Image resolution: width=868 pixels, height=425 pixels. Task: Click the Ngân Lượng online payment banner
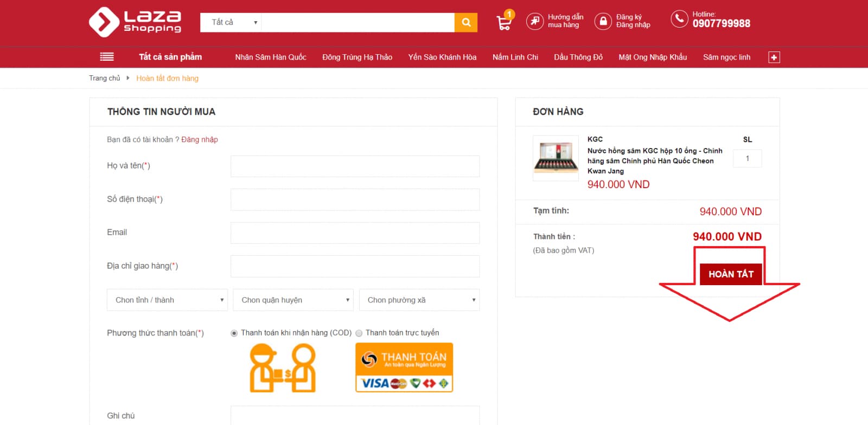tap(404, 367)
